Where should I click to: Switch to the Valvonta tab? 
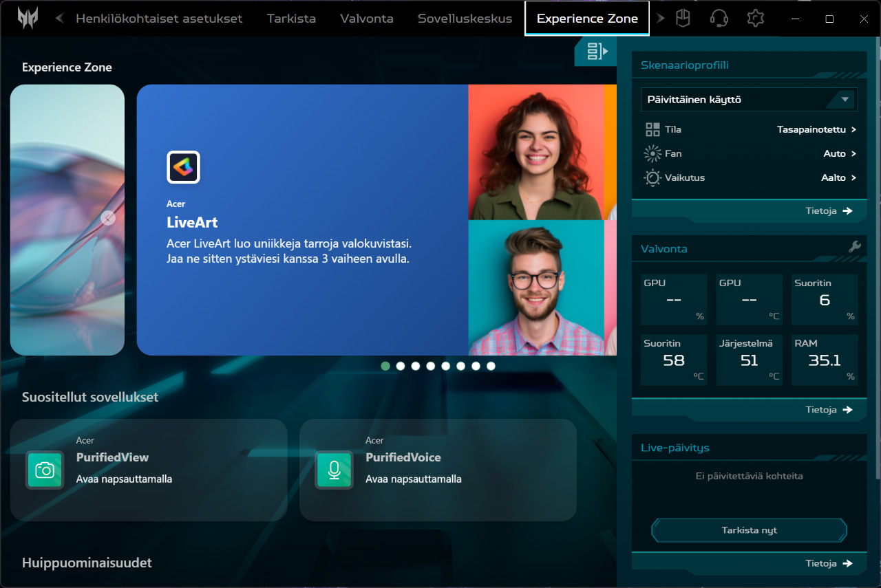[x=367, y=19]
